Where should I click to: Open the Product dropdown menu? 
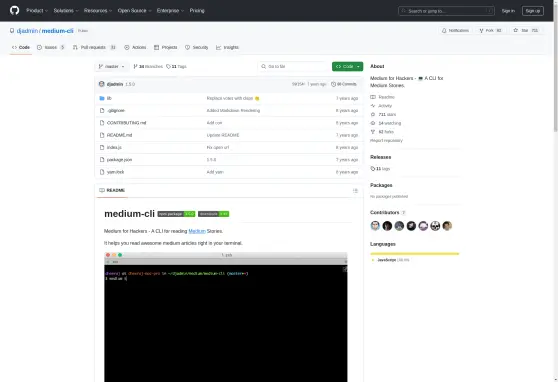pos(37,11)
